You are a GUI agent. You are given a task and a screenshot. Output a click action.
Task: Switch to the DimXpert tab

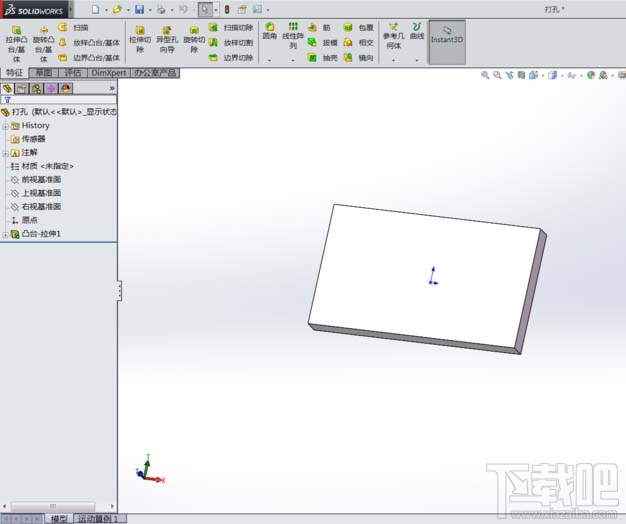click(109, 73)
